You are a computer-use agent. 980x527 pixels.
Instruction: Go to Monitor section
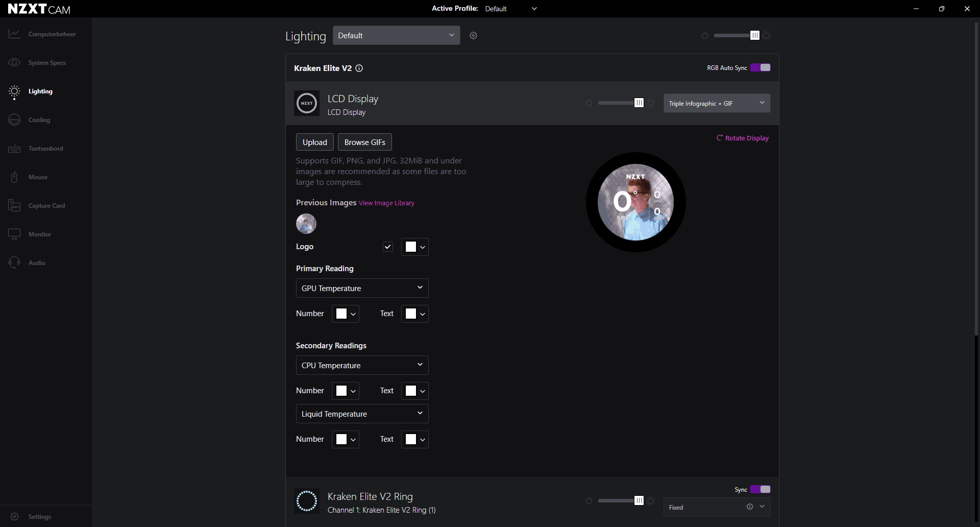click(40, 234)
